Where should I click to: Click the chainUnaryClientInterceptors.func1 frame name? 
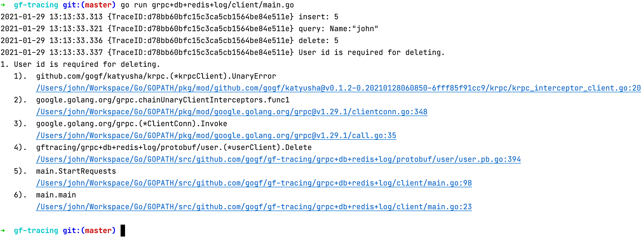coord(163,100)
